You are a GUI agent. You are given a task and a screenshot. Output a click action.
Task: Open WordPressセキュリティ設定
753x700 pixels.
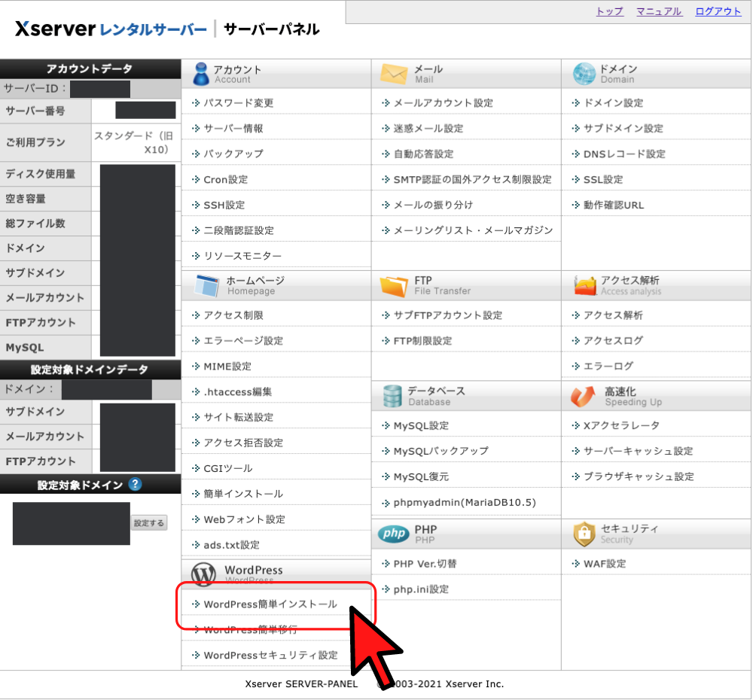(270, 656)
